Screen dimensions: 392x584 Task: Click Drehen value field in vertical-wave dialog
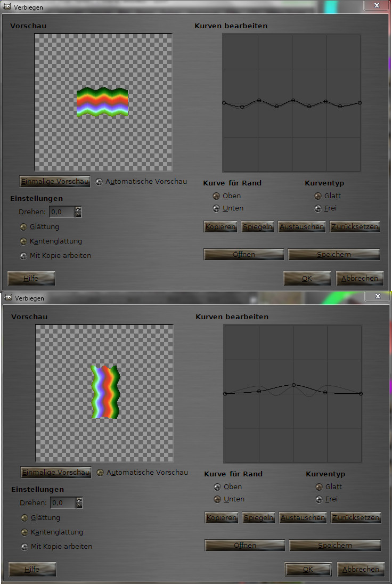[x=63, y=503]
